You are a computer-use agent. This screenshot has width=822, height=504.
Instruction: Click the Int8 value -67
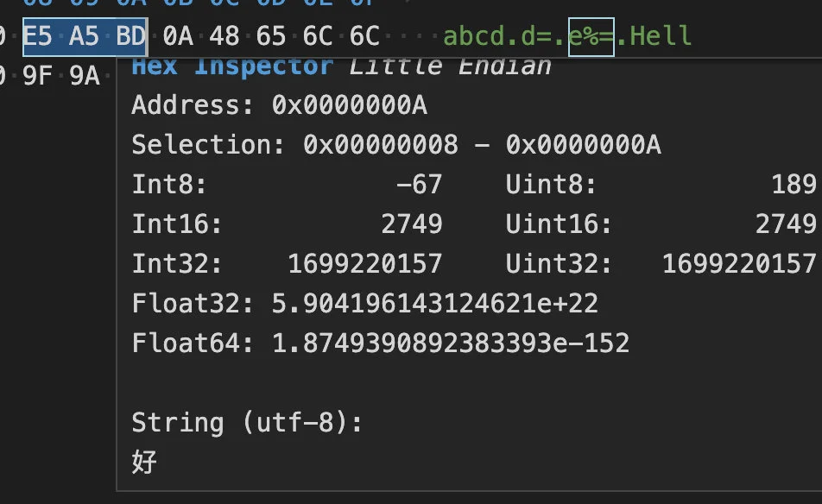click(420, 184)
